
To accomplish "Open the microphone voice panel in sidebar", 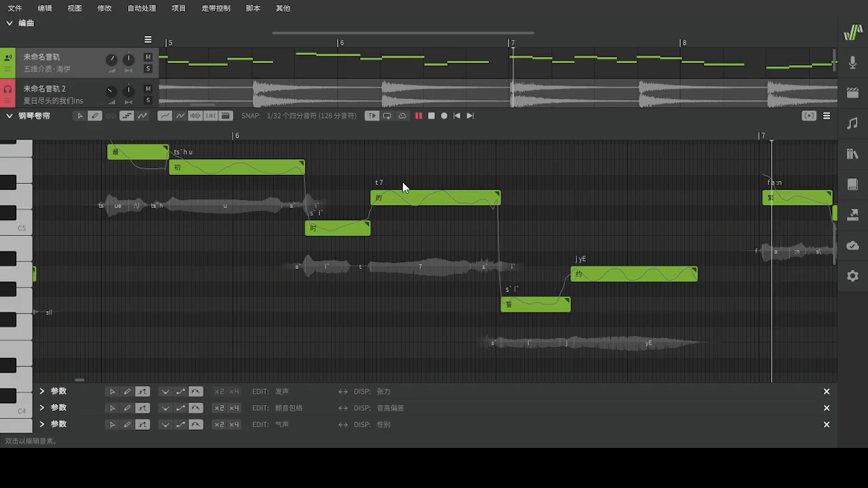I will [853, 62].
